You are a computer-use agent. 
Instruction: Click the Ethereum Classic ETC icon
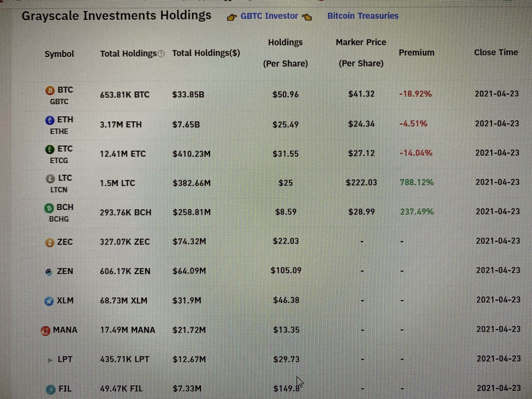[50, 149]
